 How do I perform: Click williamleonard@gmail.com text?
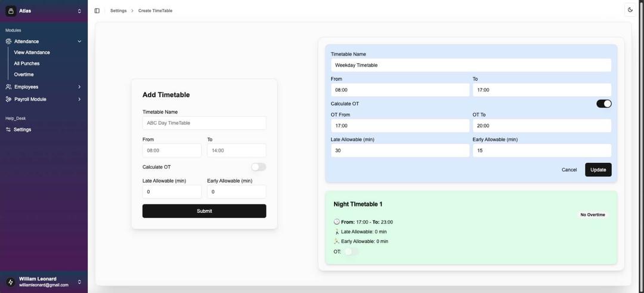tap(44, 285)
